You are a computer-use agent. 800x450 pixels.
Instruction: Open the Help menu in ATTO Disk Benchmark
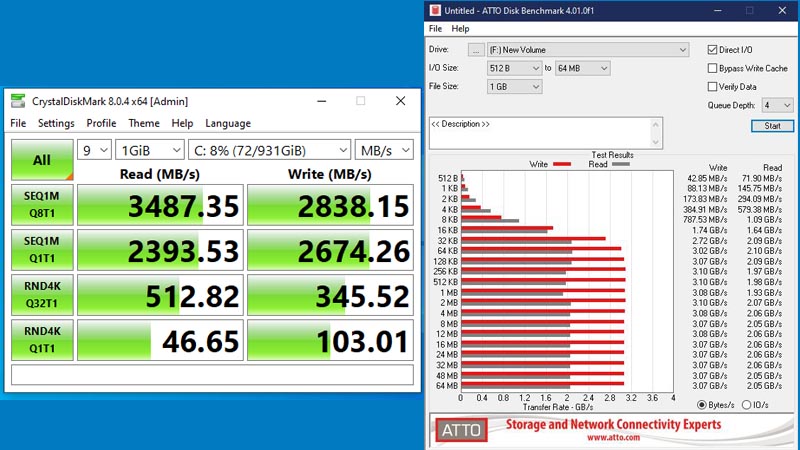(x=460, y=29)
